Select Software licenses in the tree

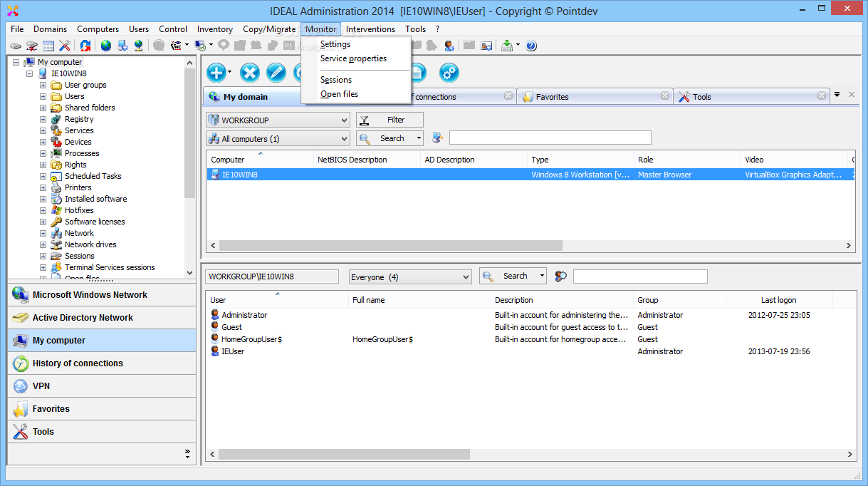point(95,222)
